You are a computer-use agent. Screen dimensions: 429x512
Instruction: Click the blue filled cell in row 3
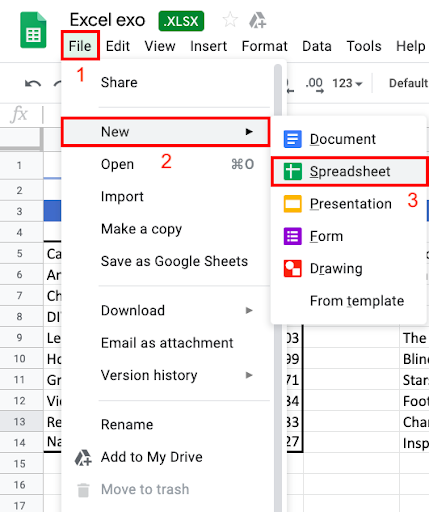click(x=52, y=211)
